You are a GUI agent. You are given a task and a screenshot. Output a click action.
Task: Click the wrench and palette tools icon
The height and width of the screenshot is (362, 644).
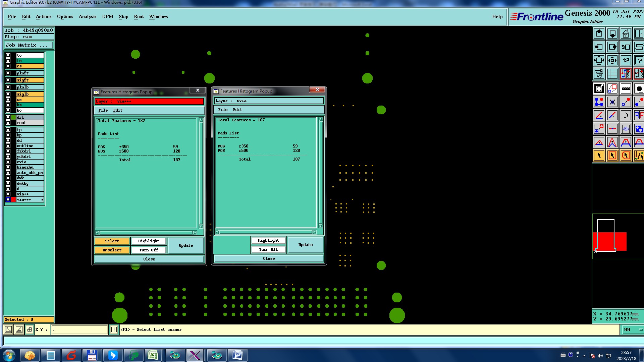pyautogui.click(x=599, y=74)
